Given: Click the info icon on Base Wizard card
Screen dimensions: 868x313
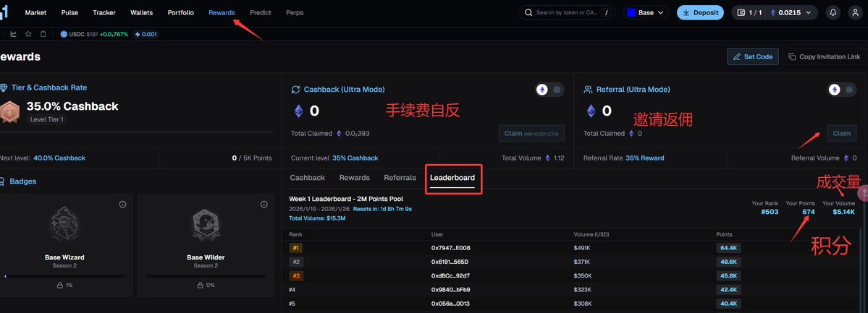Looking at the screenshot, I should pyautogui.click(x=123, y=205).
